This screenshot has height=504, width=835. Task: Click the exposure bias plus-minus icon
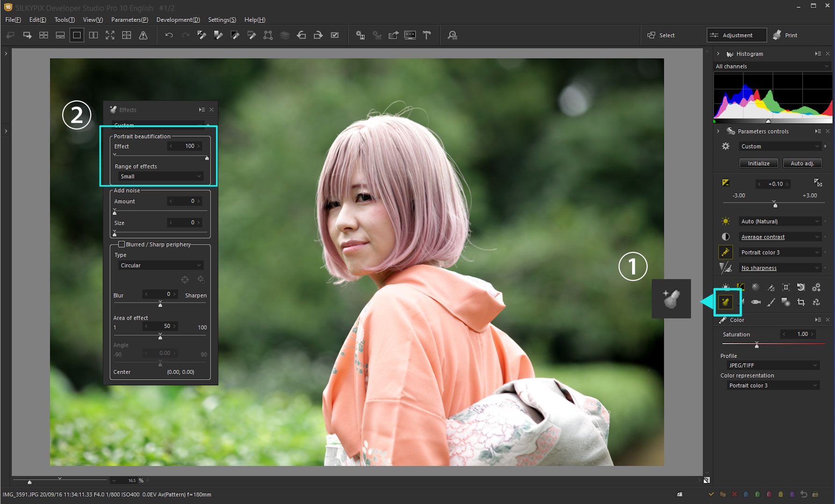[x=726, y=183]
